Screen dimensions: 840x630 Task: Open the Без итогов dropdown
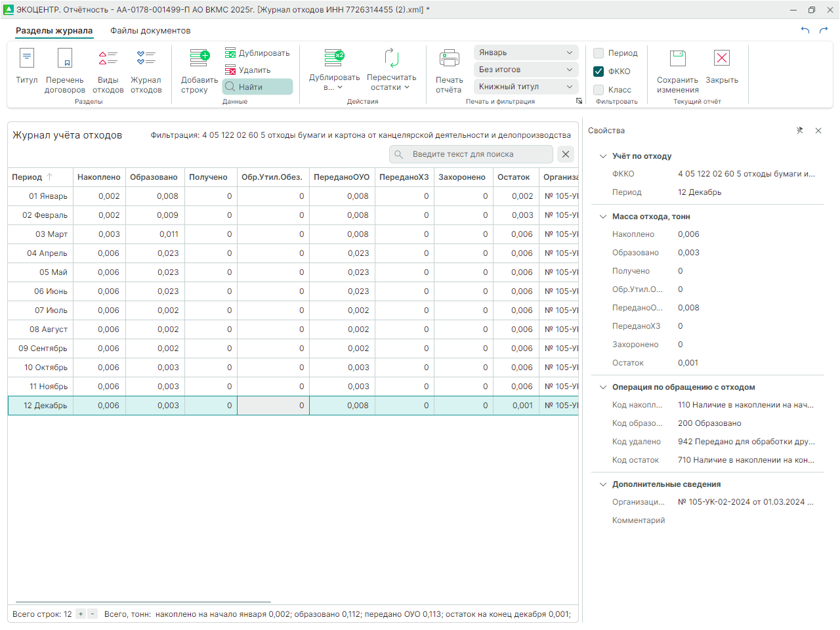526,70
